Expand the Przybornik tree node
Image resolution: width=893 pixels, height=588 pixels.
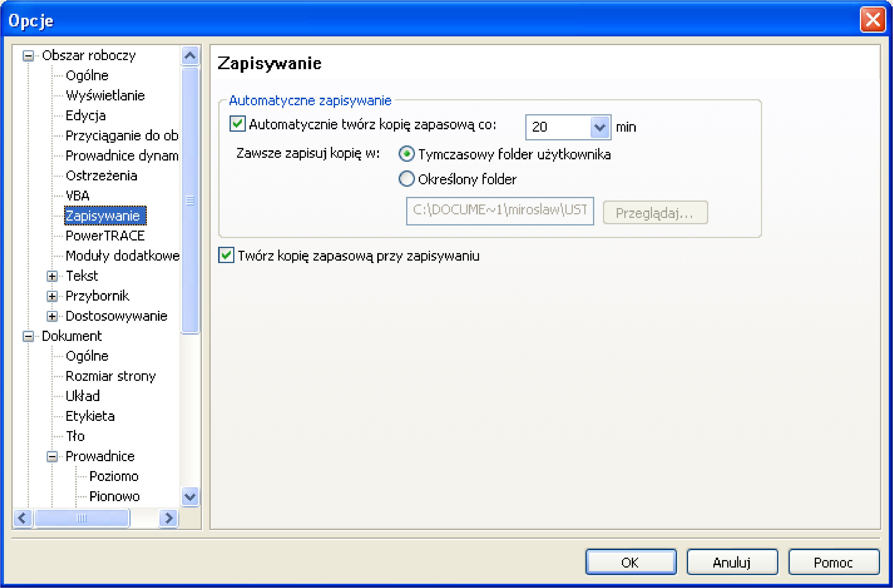pyautogui.click(x=52, y=296)
